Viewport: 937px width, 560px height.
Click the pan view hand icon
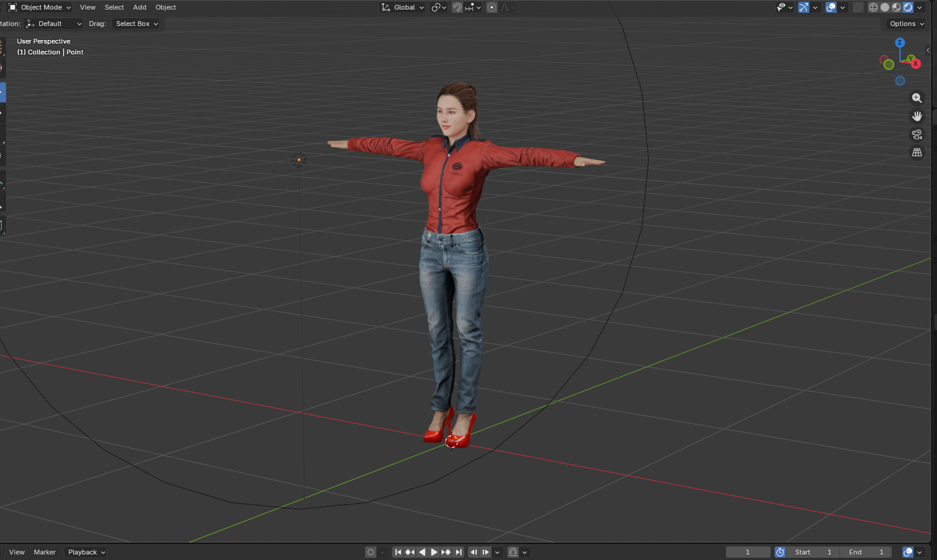[916, 116]
